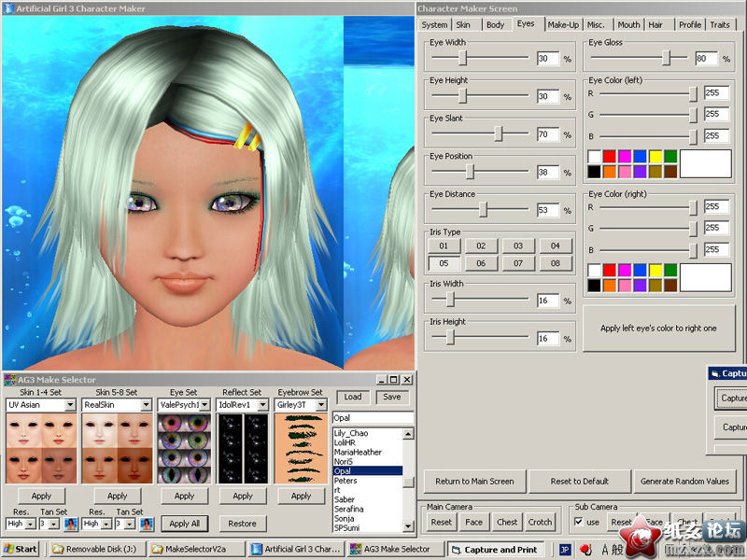Viewport: 747px width, 560px height.
Task: Click the Eye Set iris texture thumbnail
Action: [x=184, y=449]
